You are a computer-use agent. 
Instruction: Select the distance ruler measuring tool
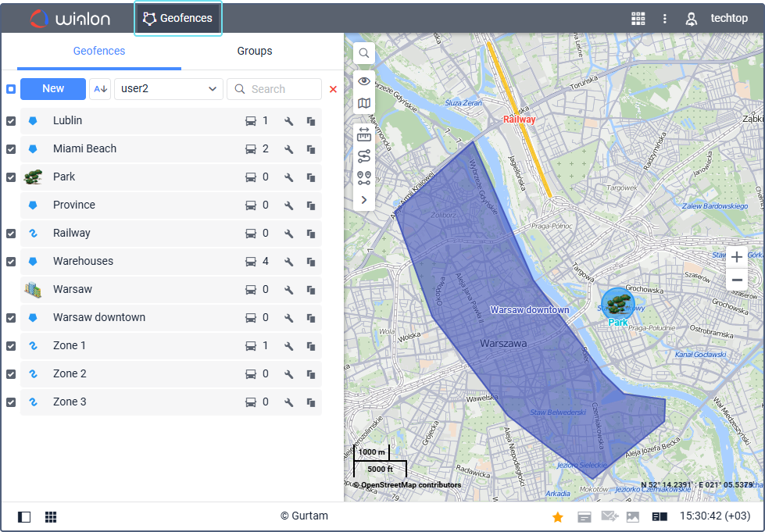[x=364, y=134]
